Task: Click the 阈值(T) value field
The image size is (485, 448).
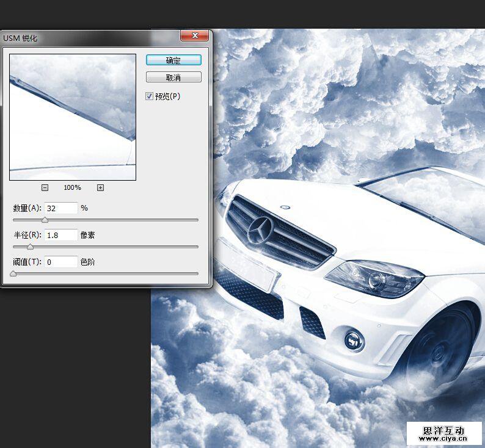Action: [61, 262]
